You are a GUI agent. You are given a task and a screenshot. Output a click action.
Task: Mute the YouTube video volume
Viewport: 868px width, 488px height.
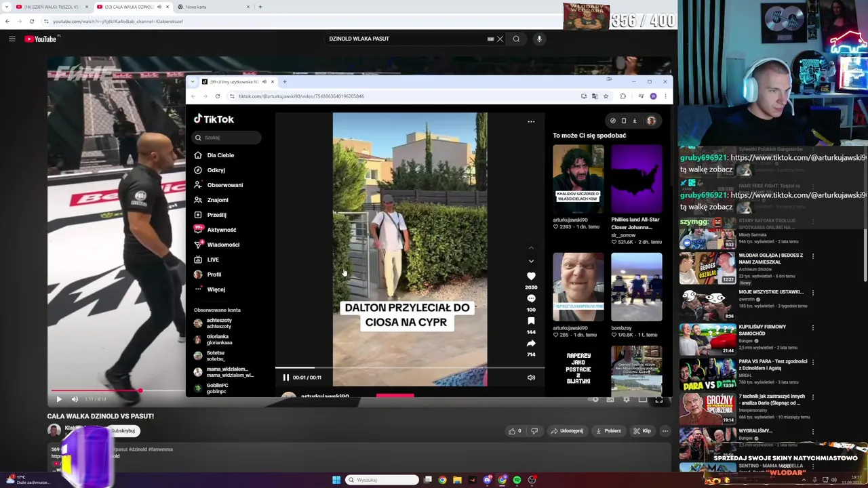tap(75, 399)
